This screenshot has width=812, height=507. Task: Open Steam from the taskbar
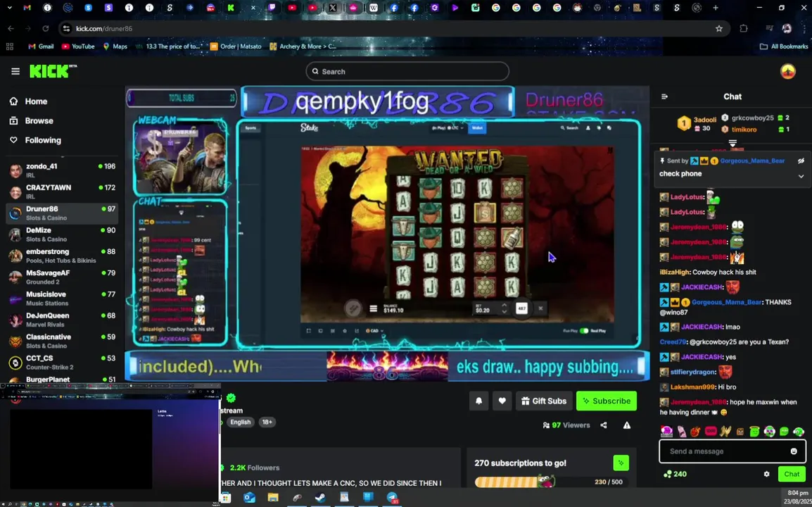point(321,498)
